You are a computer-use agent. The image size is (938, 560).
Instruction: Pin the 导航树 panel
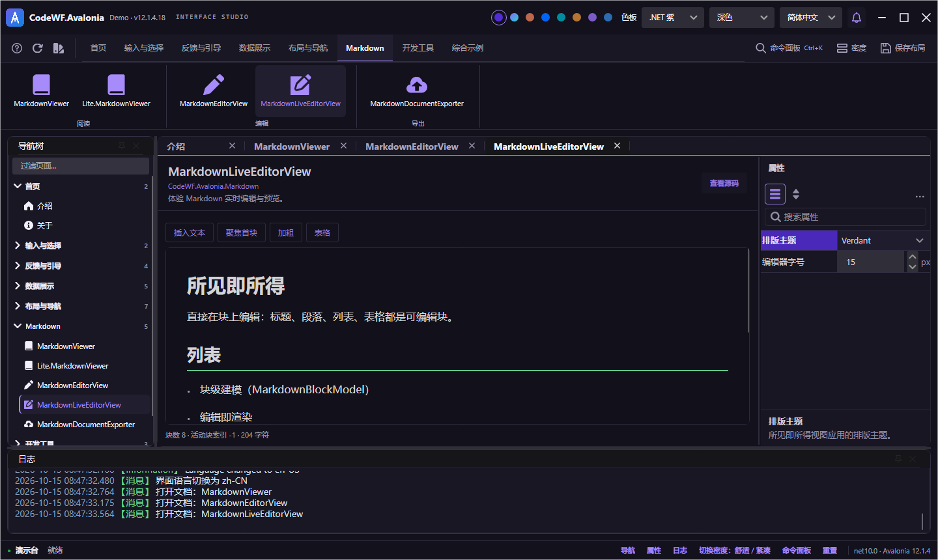click(x=122, y=146)
